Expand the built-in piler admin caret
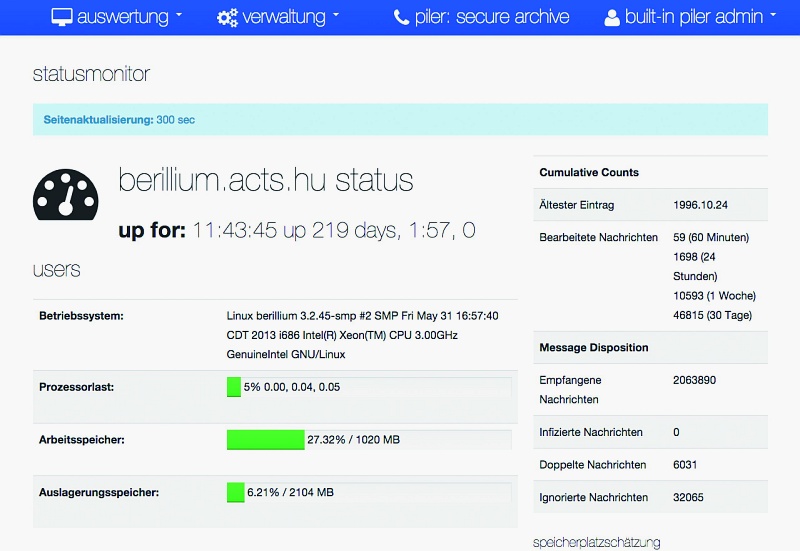This screenshot has width=800, height=551. pos(773,15)
